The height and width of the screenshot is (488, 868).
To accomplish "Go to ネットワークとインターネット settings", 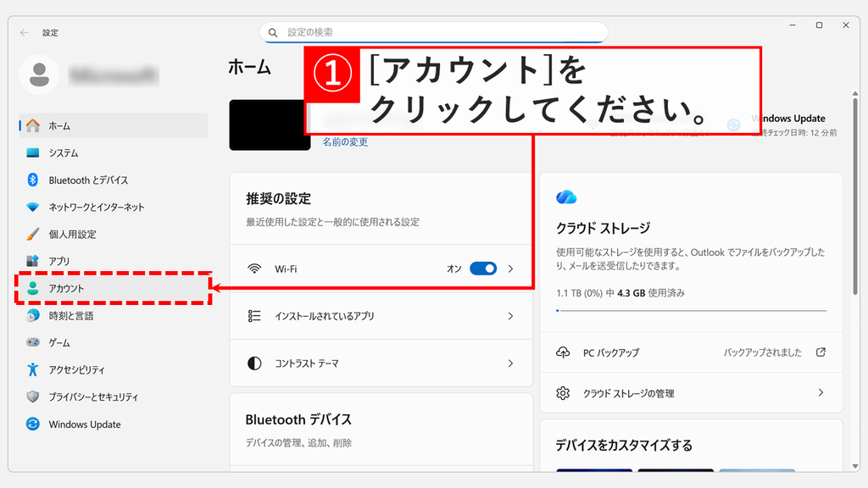I will pos(114,207).
